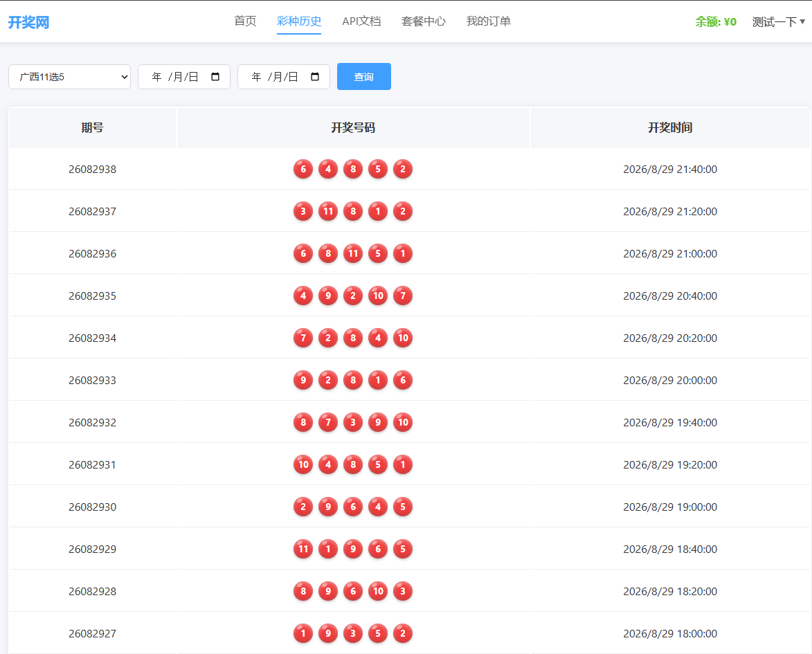Screen dimensions: 812x654
Task: Click ball 2 in row 26082930
Action: 303,507
